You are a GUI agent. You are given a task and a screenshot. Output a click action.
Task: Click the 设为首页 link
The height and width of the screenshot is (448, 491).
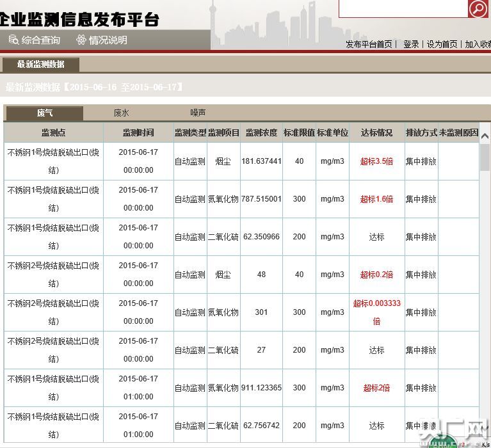(x=442, y=44)
